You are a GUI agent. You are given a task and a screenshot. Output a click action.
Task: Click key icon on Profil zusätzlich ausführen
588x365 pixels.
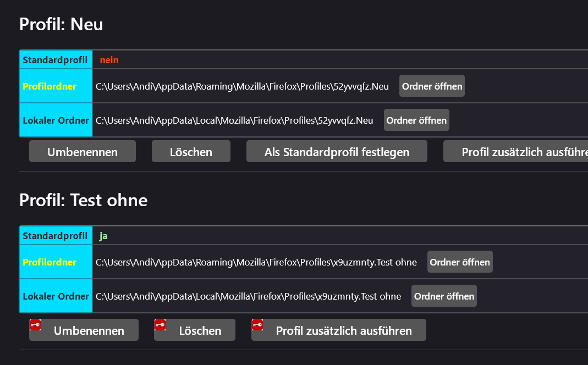pos(257,325)
